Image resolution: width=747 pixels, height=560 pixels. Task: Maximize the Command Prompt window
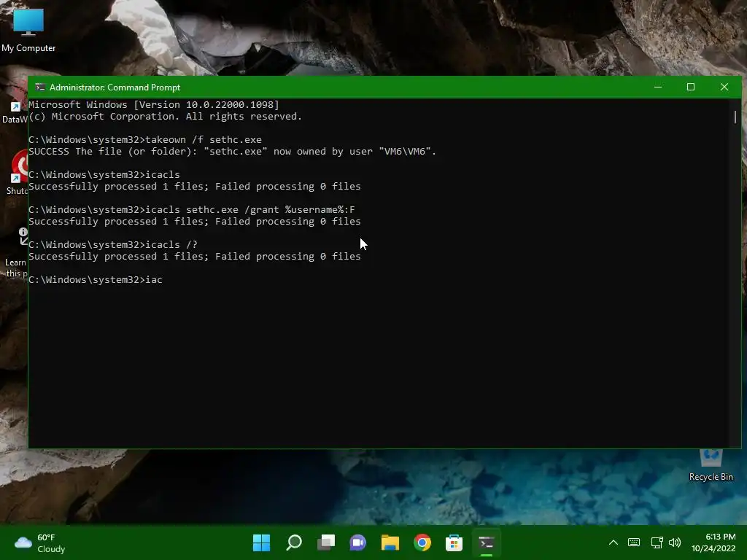[691, 87]
